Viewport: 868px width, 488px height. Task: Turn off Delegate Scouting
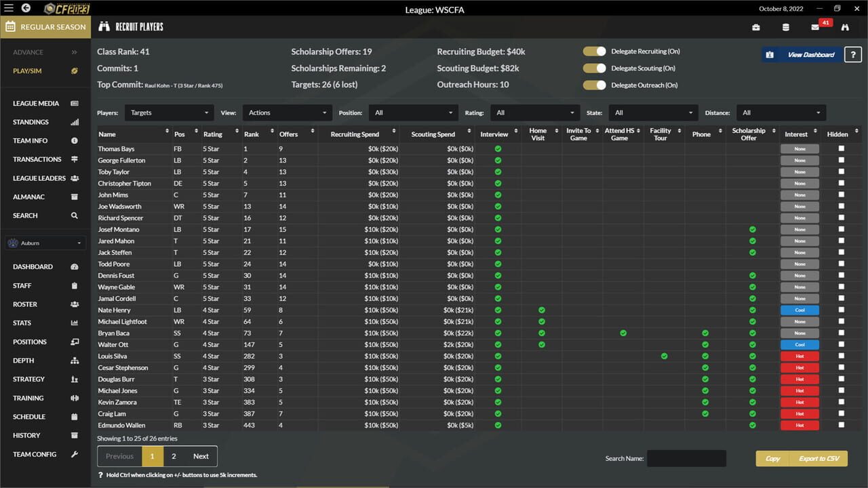coord(595,68)
